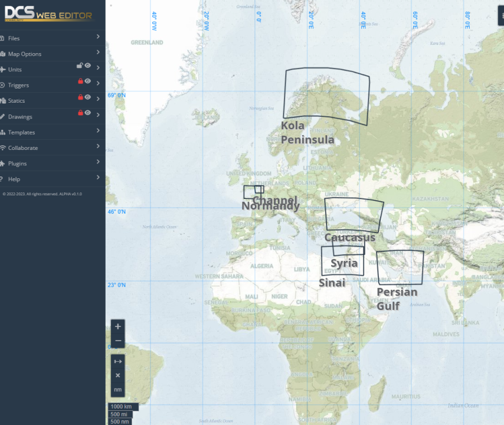Click the map zoom in plus button
Screen dimensions: 504x425
(117, 326)
